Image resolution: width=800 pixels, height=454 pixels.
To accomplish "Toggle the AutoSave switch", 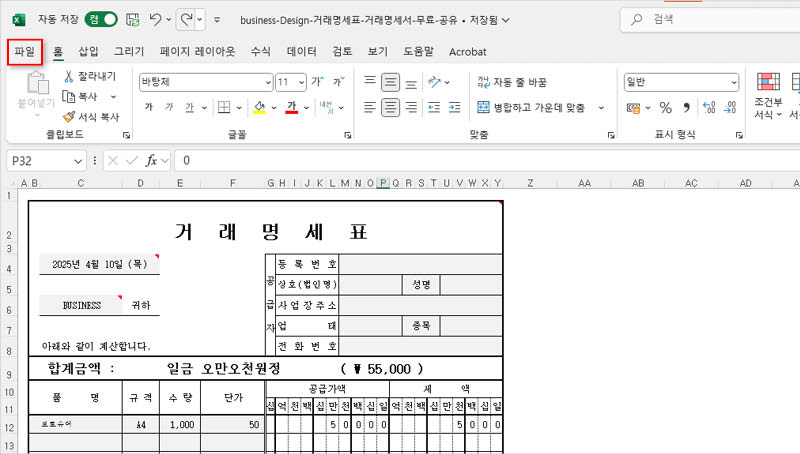I will click(101, 20).
